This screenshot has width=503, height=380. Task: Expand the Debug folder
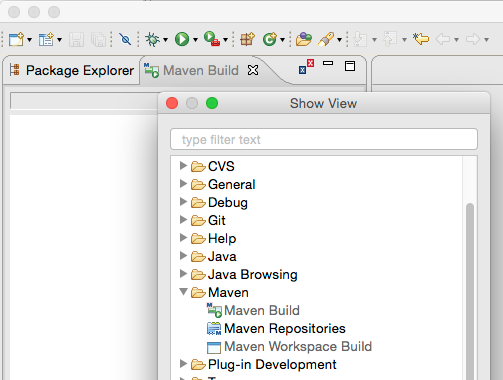click(x=183, y=201)
